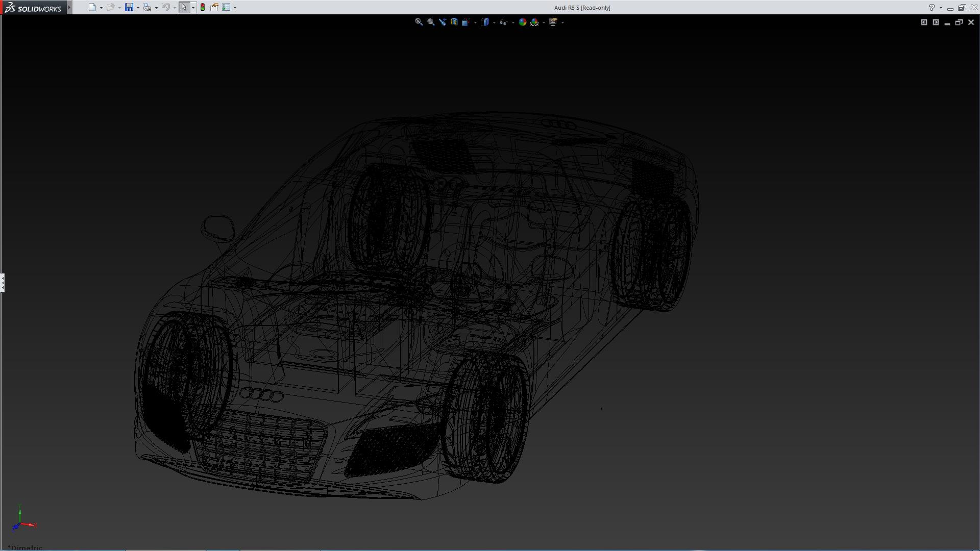Toggle the Section View tool

pyautogui.click(x=454, y=22)
